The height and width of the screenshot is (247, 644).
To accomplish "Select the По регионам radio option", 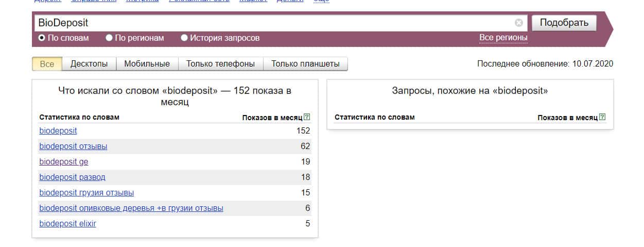I will [109, 38].
